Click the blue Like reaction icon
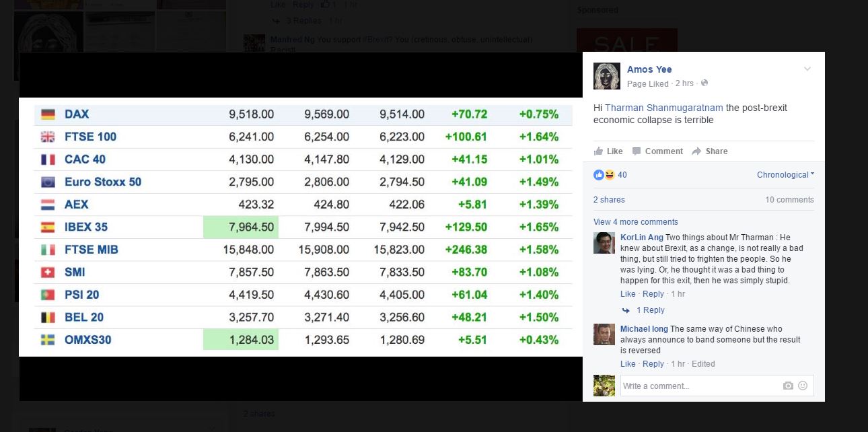The image size is (868, 432). pyautogui.click(x=599, y=175)
